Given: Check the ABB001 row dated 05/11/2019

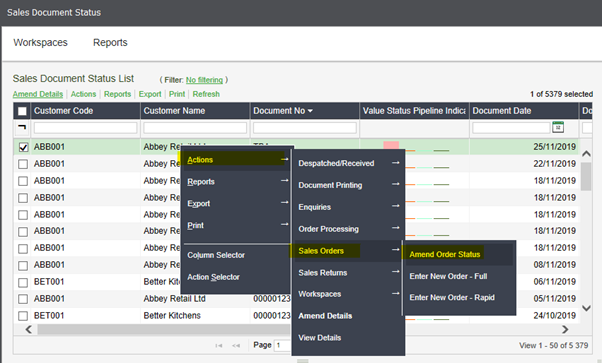Looking at the screenshot, I should coord(23,299).
